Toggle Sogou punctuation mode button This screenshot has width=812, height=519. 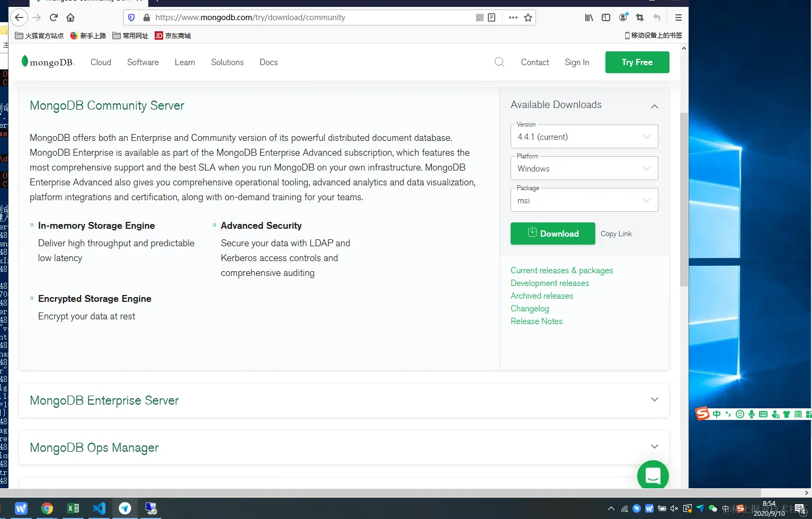tap(728, 414)
